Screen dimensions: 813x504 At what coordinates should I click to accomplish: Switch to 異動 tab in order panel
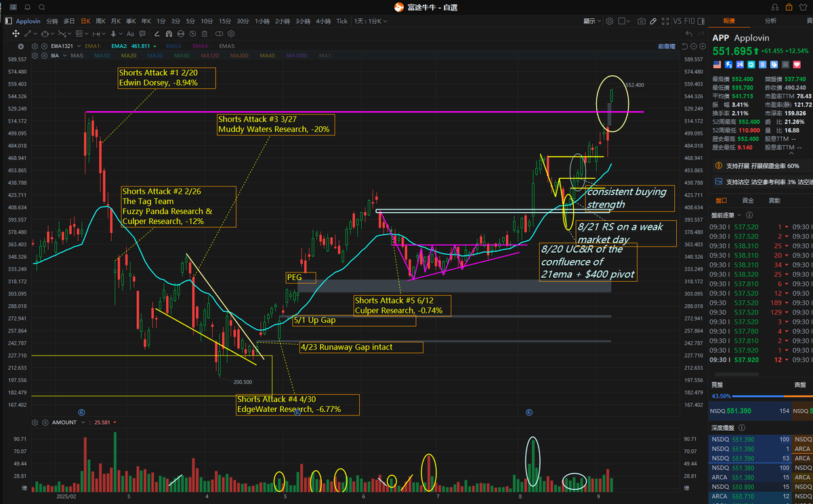[x=774, y=200]
